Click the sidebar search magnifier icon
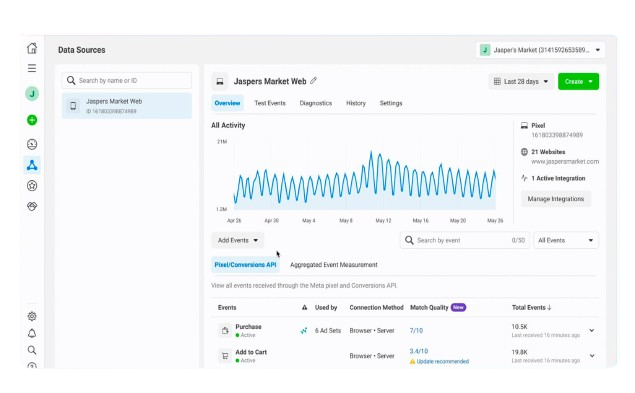 click(32, 350)
